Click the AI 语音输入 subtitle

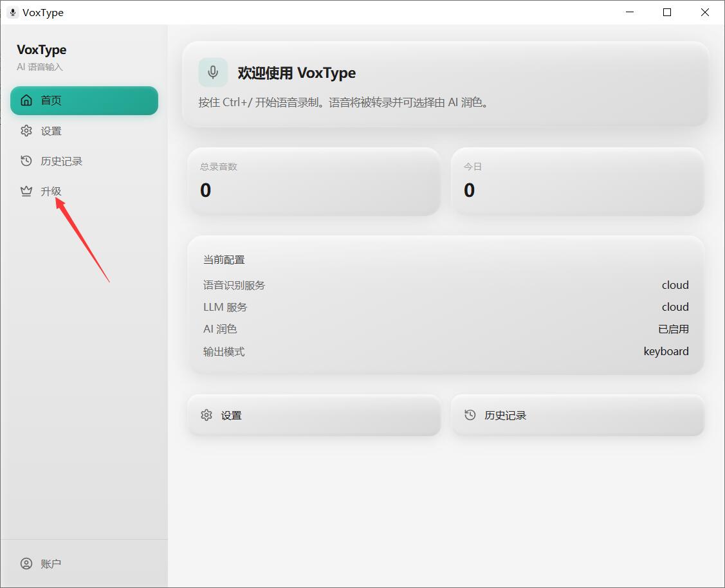40,67
